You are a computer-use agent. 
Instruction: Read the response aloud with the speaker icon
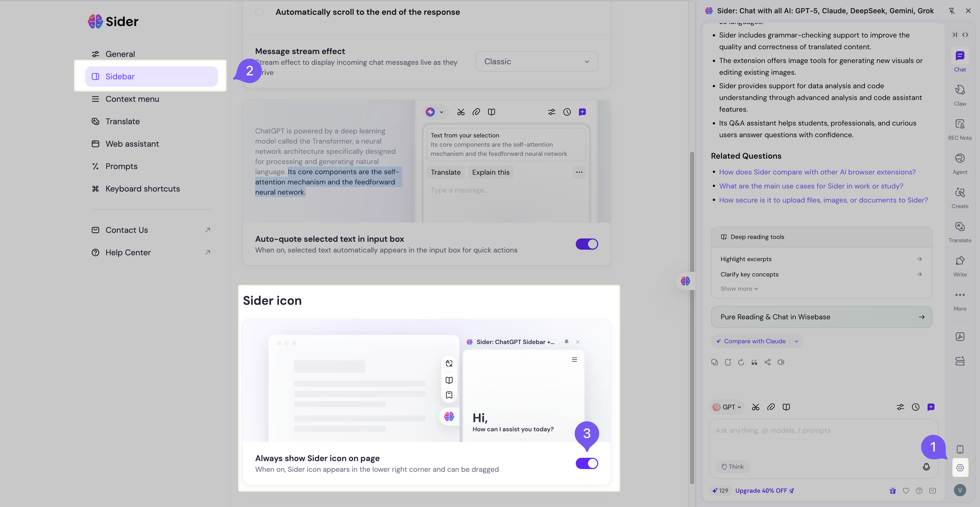coord(781,362)
